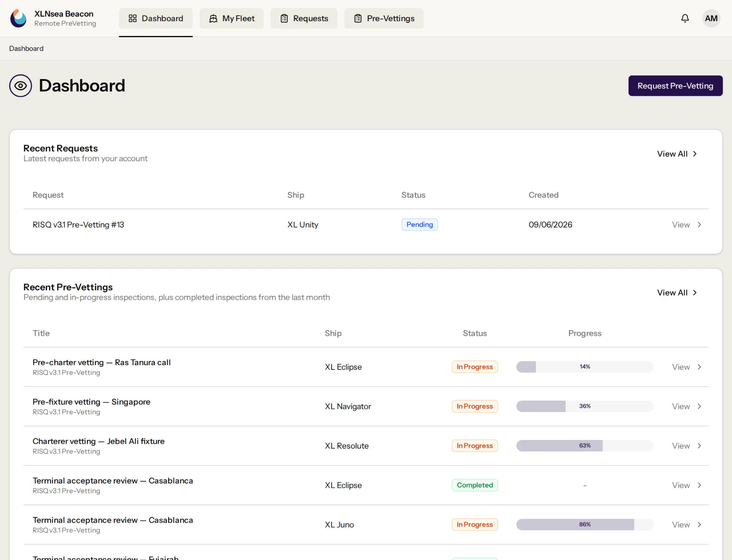Click the Title column header

tap(41, 333)
